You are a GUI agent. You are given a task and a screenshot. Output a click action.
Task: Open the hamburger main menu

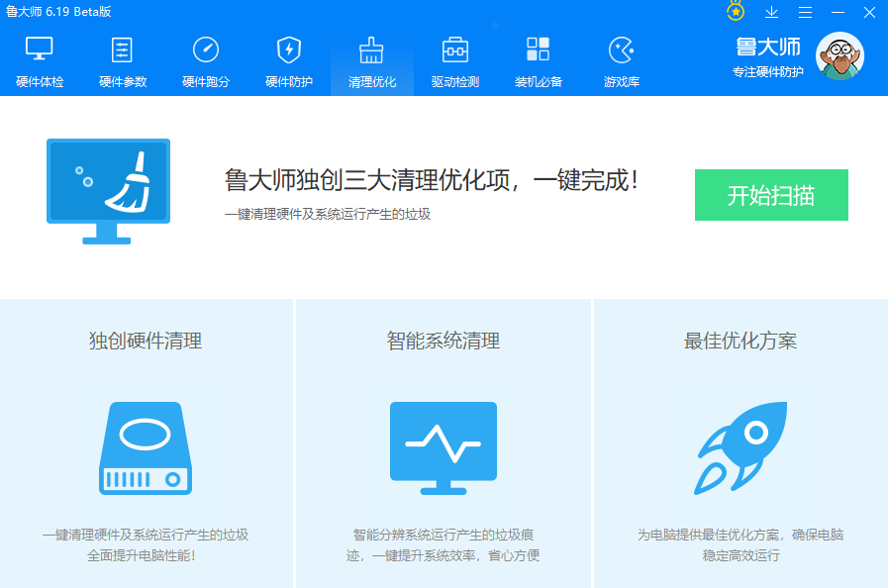805,13
